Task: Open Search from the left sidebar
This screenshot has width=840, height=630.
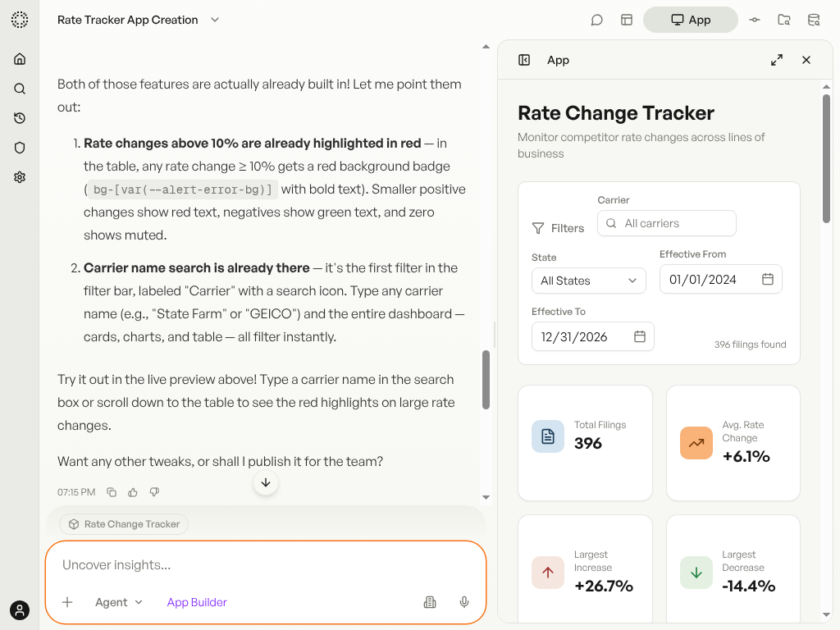Action: [x=20, y=89]
